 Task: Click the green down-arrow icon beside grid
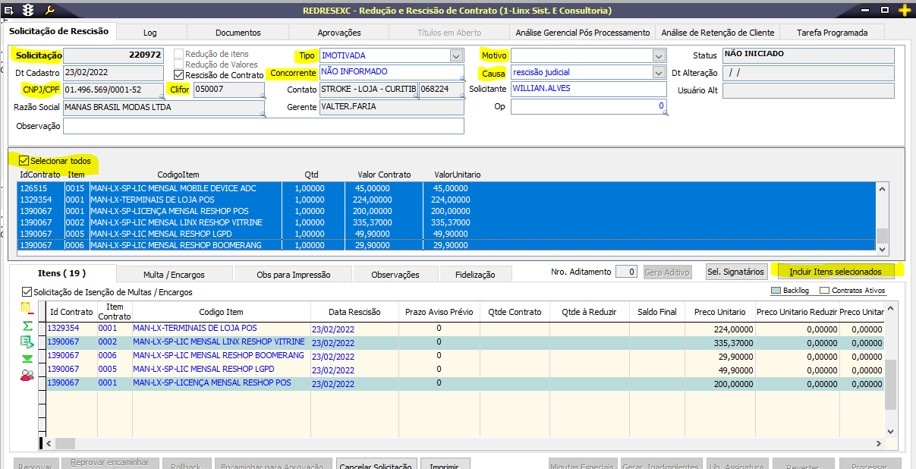[26, 358]
